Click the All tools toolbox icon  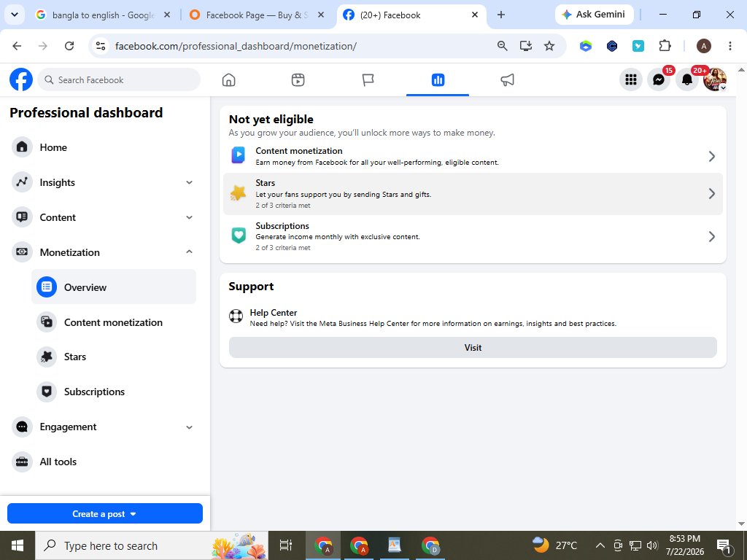22,462
